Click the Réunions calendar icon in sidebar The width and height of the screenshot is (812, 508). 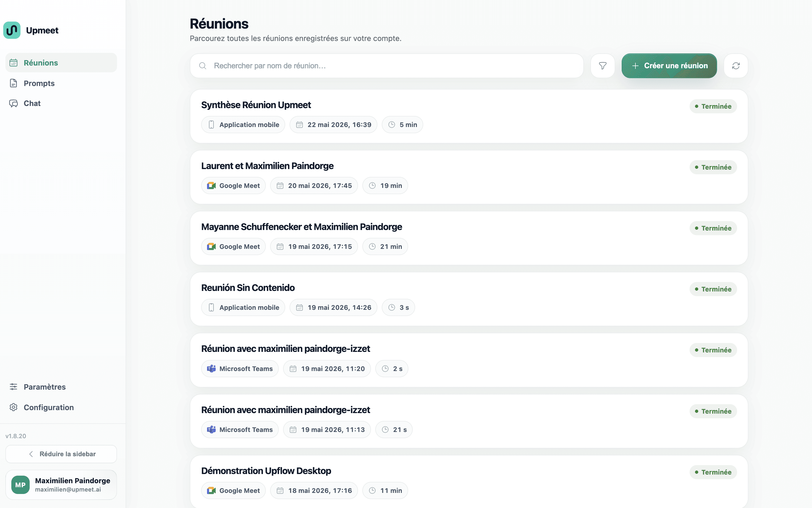pos(13,63)
